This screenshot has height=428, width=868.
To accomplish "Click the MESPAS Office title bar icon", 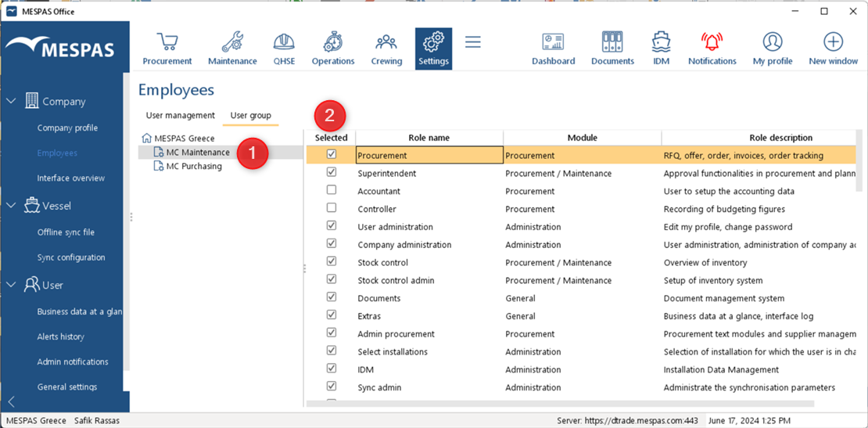I will [x=11, y=11].
